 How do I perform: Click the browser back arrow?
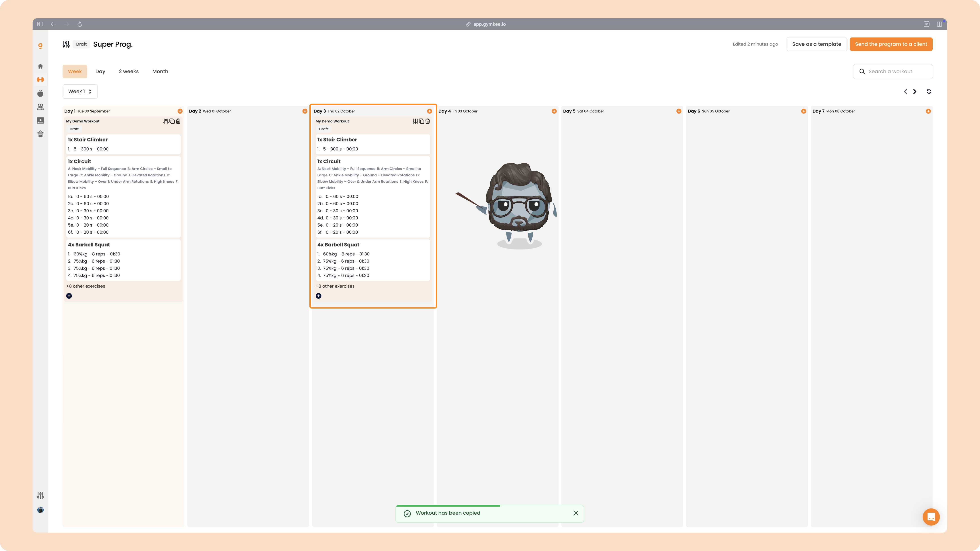point(53,24)
